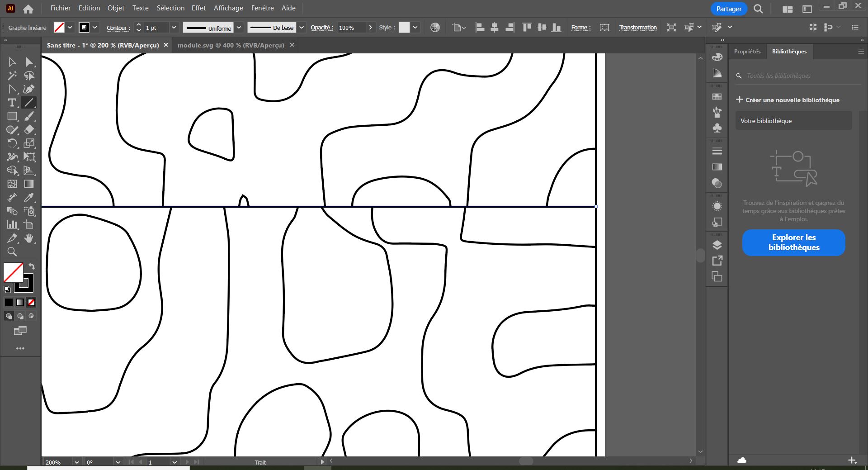Click the Transformation link in control bar
Screen dimensions: 868x470
click(x=638, y=28)
